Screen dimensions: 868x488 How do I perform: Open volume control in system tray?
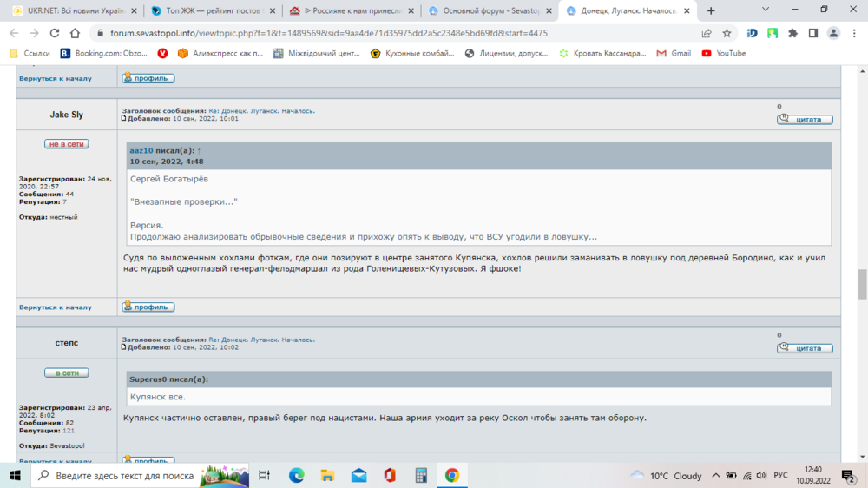click(762, 475)
